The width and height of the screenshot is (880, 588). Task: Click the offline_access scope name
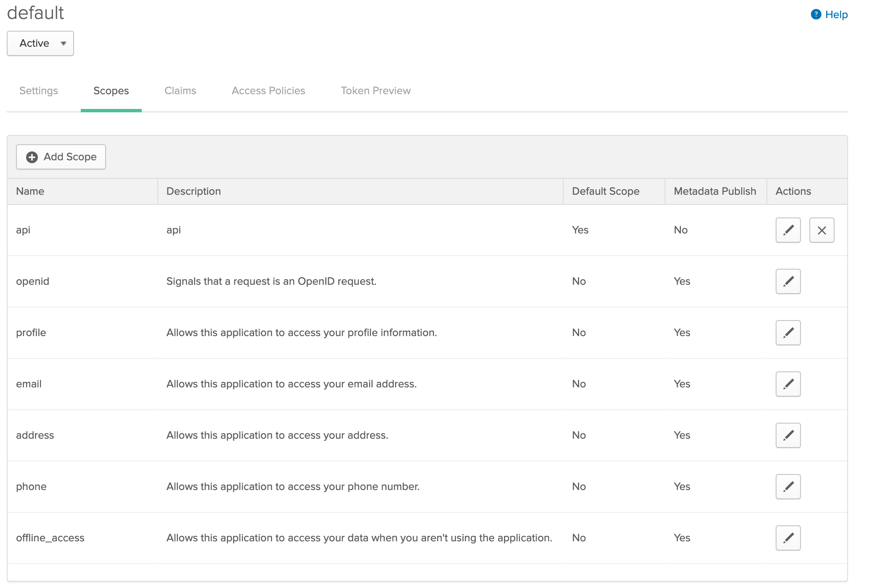pyautogui.click(x=50, y=538)
